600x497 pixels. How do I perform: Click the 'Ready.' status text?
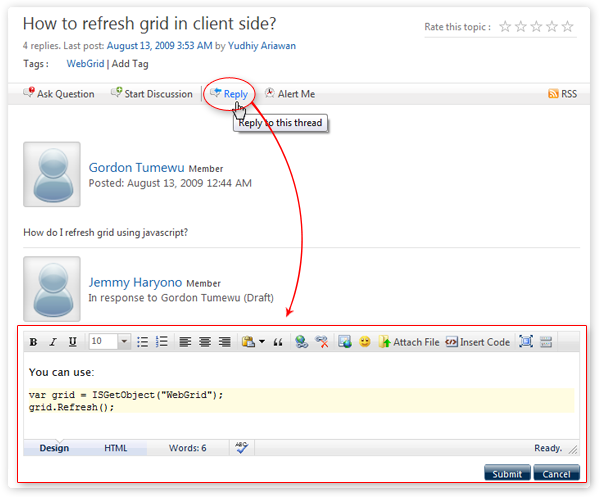548,448
